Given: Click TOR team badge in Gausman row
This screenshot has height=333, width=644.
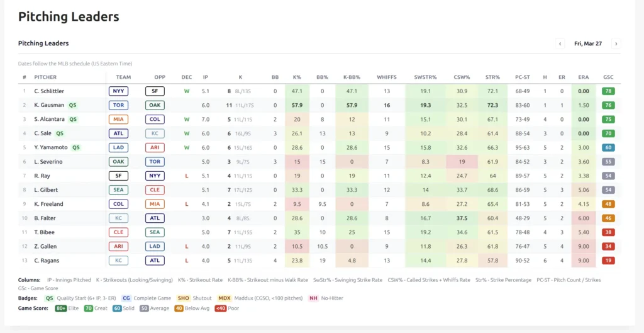Looking at the screenshot, I should pos(118,105).
